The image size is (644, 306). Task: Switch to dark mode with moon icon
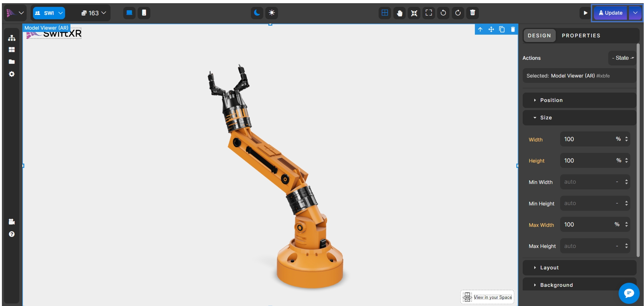tap(257, 13)
